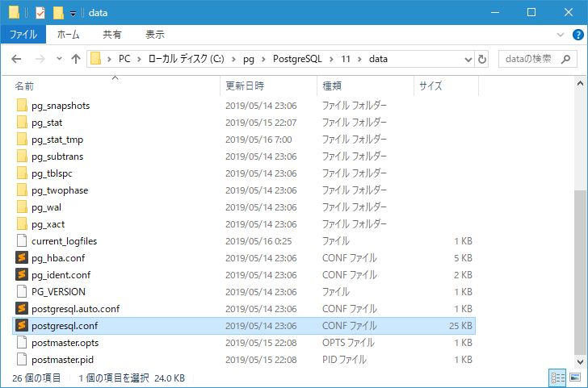Select the pg_stat folder icon
This screenshot has height=388, width=588.
point(22,122)
